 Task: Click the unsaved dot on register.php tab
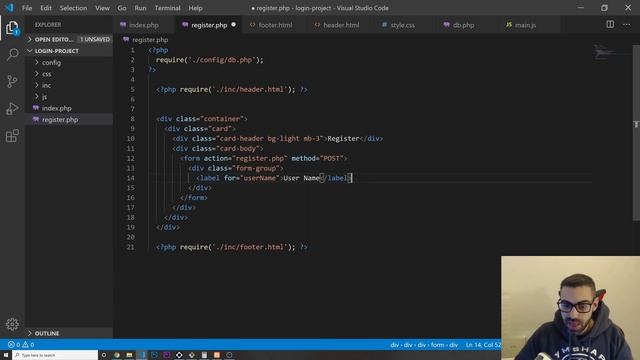click(233, 24)
